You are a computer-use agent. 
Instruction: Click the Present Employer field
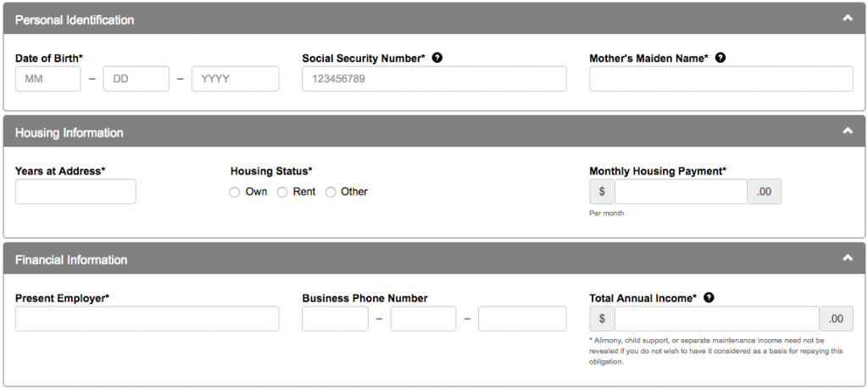[147, 319]
